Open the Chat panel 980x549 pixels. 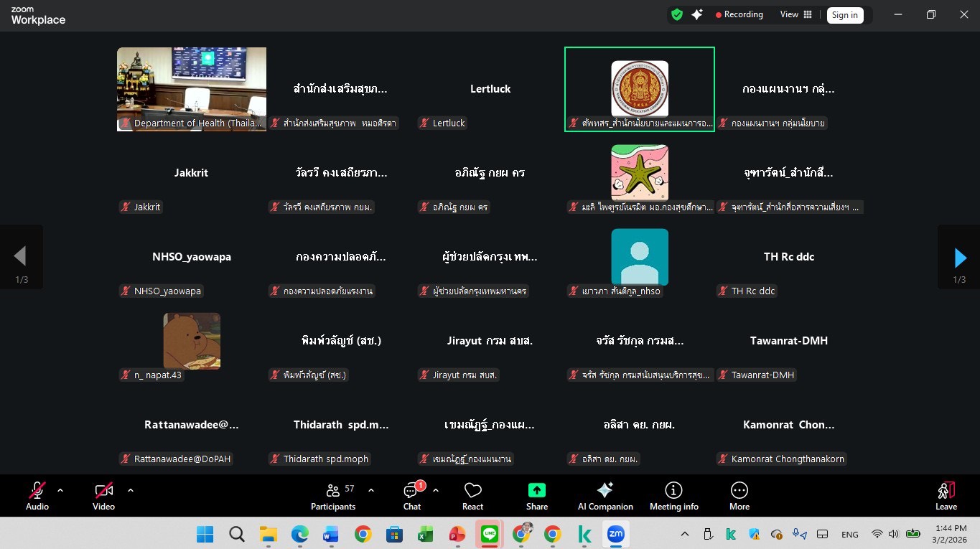(x=411, y=496)
